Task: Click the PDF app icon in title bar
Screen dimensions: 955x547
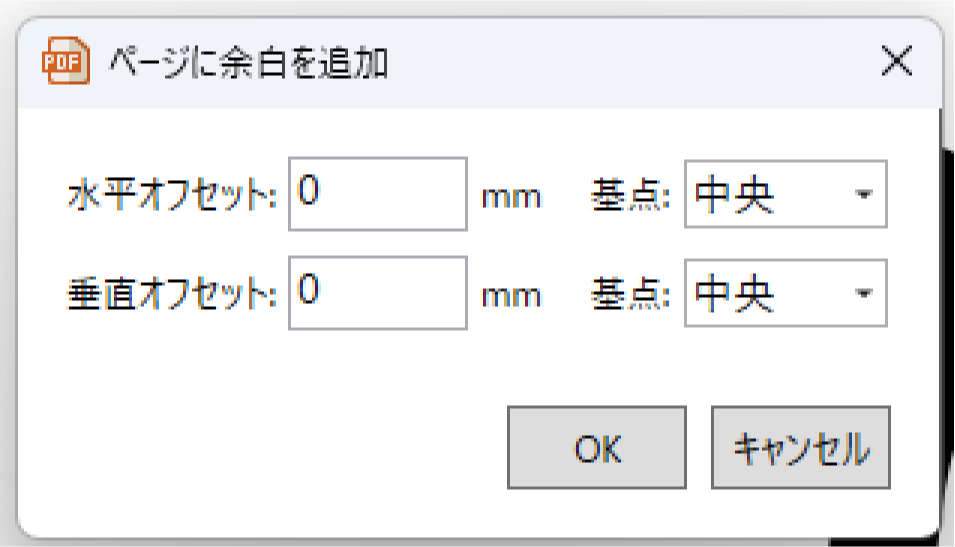Action: tap(65, 63)
